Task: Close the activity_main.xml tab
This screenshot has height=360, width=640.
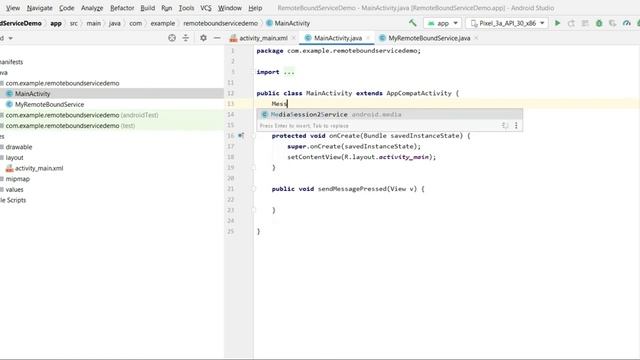Action: 293,38
